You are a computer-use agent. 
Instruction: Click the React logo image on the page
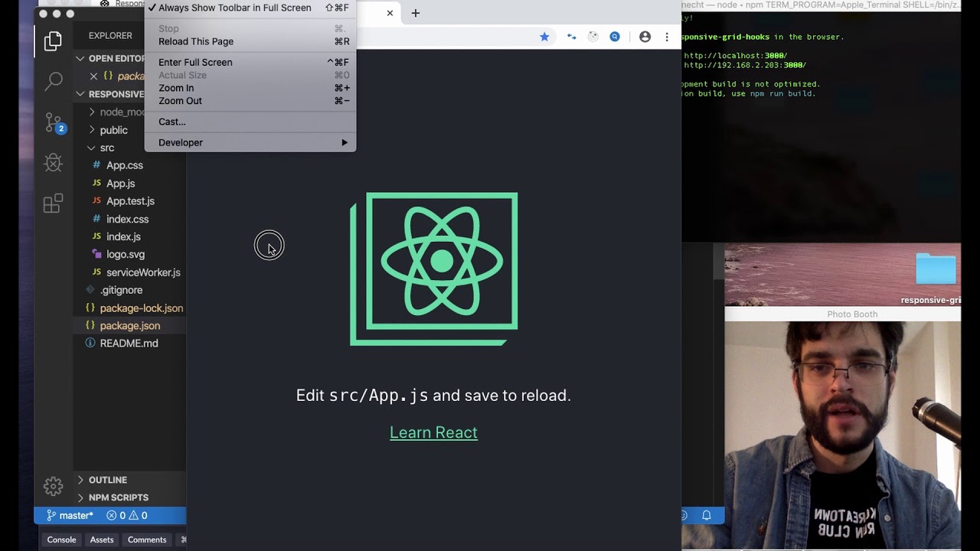[x=434, y=269]
